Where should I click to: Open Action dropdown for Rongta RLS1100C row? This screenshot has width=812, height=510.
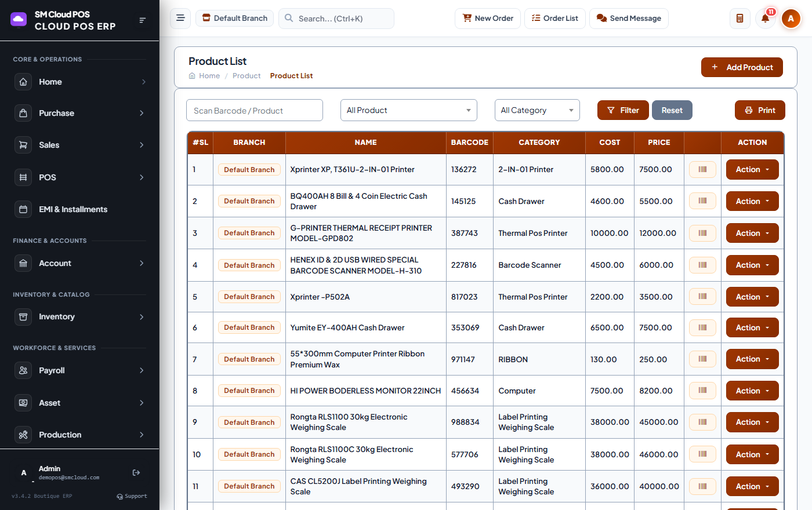(x=752, y=454)
